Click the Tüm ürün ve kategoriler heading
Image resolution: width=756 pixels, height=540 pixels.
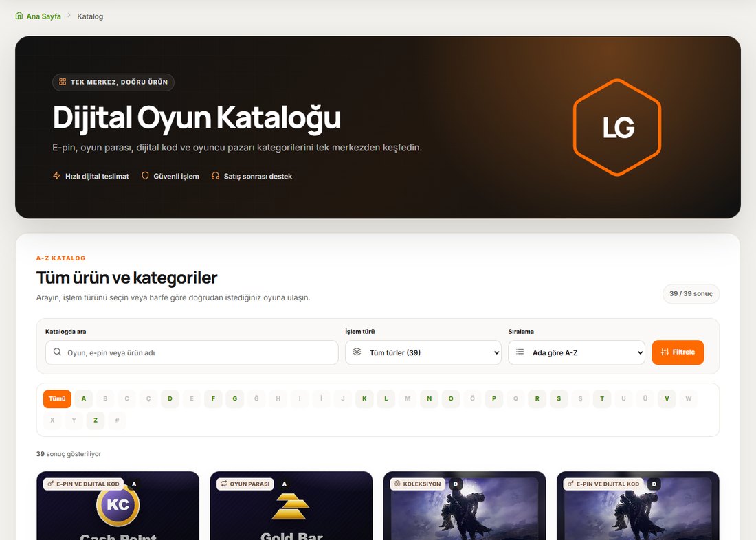tap(127, 278)
